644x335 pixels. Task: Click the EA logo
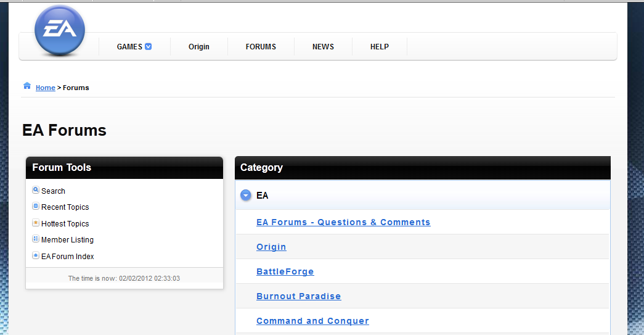[60, 30]
